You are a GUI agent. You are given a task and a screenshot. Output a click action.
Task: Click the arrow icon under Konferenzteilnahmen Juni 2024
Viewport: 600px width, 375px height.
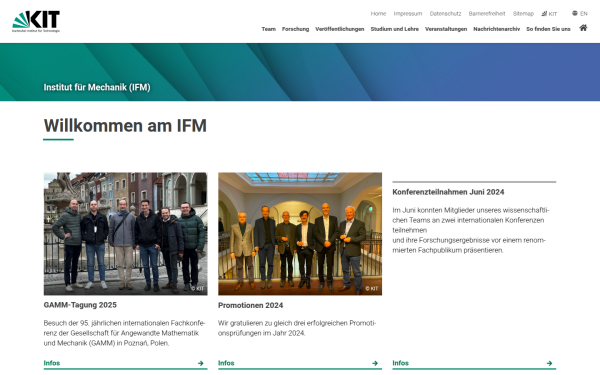(x=549, y=363)
